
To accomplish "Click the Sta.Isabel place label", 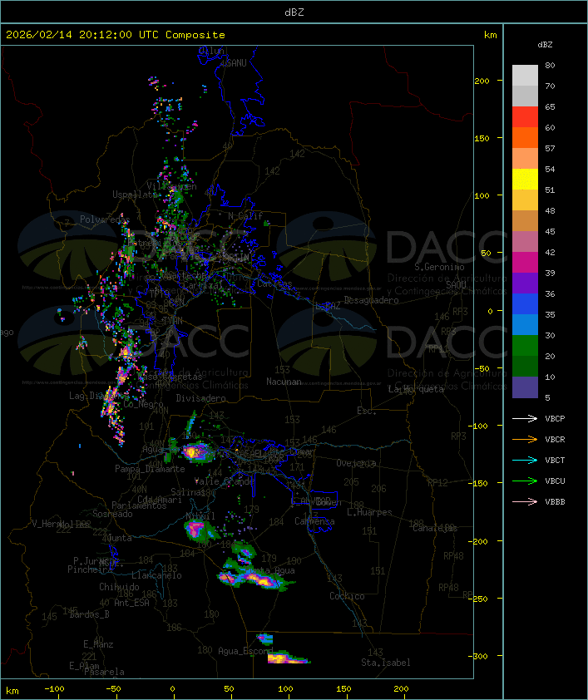I will pos(386,663).
